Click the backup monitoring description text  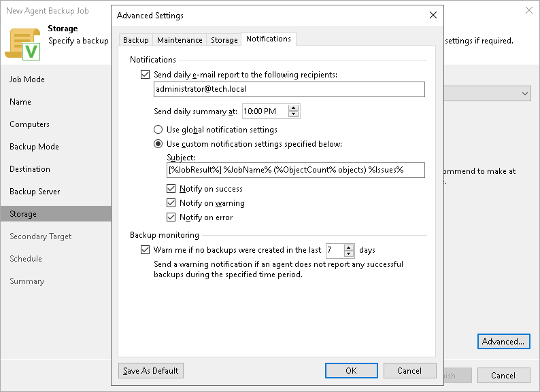pos(278,269)
